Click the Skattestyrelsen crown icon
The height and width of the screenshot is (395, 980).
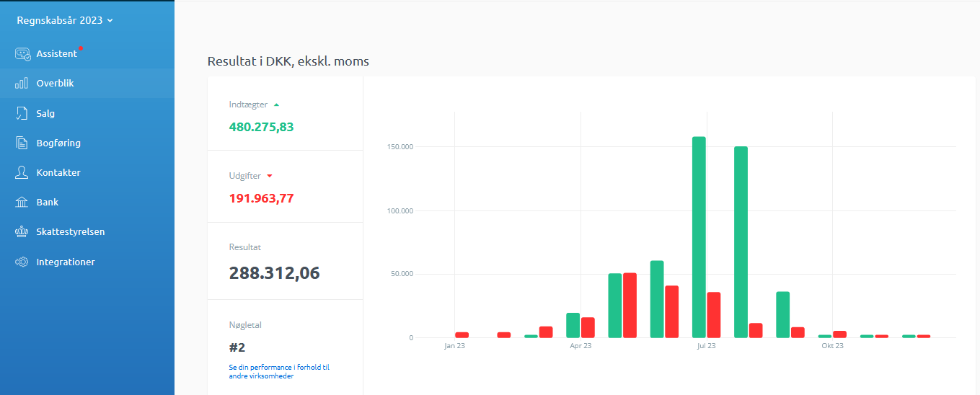22,232
